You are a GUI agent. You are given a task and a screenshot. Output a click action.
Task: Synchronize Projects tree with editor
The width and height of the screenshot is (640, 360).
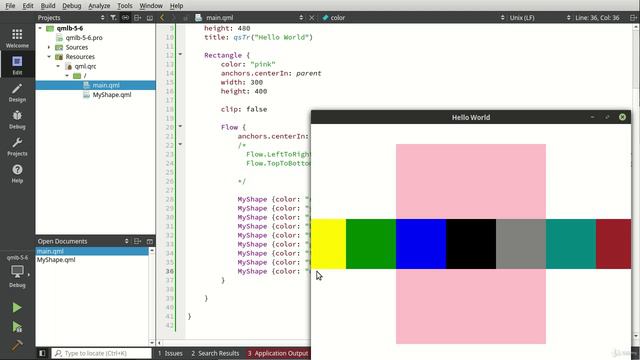coord(125,18)
